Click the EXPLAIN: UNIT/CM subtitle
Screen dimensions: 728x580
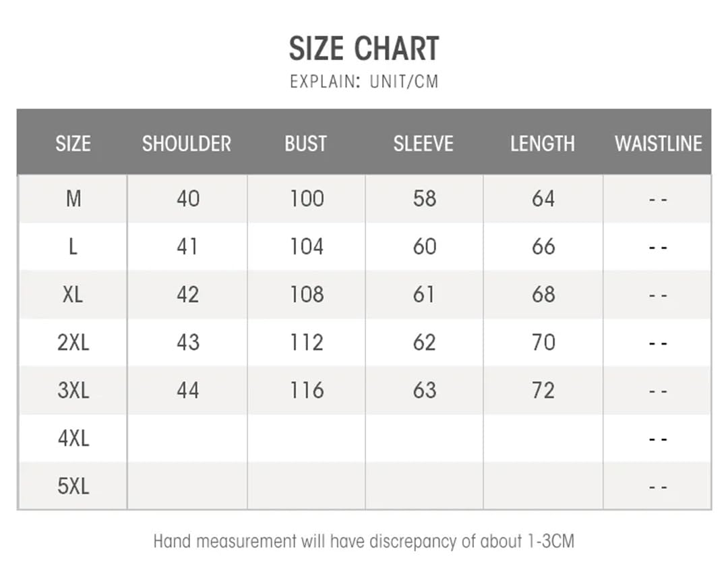coord(364,82)
